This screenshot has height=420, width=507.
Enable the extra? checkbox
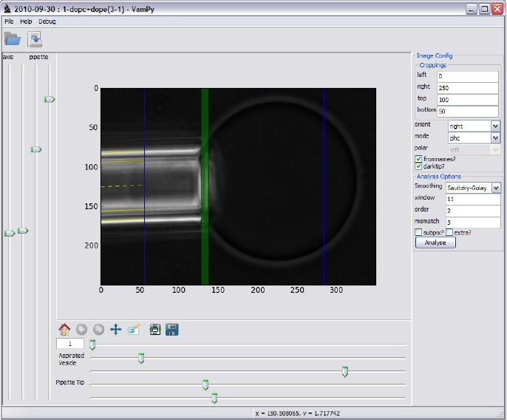click(x=449, y=232)
